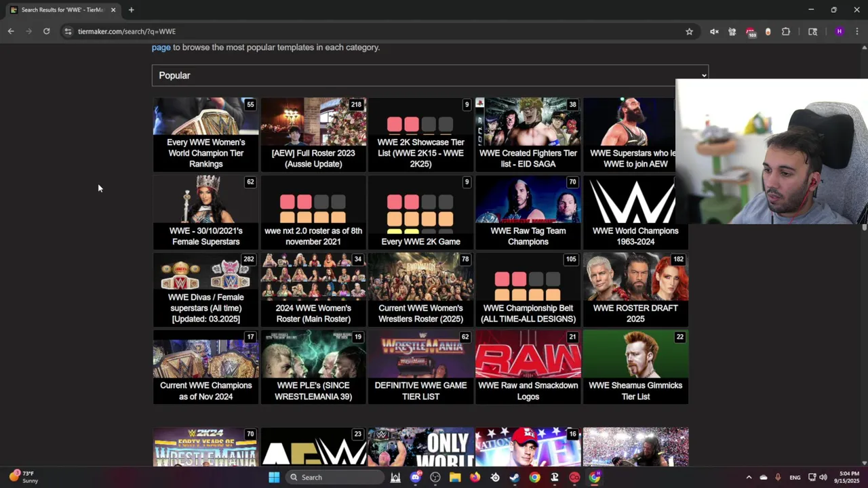Open the Extensions puzzle-piece menu
Image resolution: width=868 pixels, height=488 pixels.
pyautogui.click(x=786, y=31)
